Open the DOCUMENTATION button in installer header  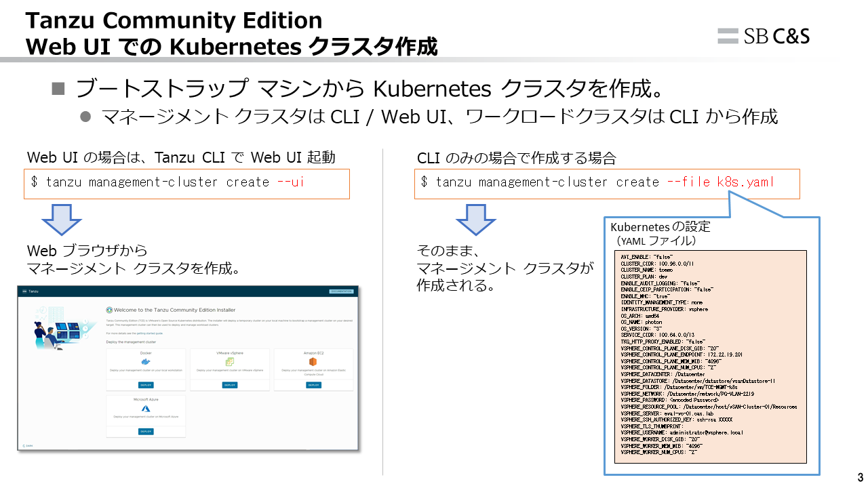341,291
